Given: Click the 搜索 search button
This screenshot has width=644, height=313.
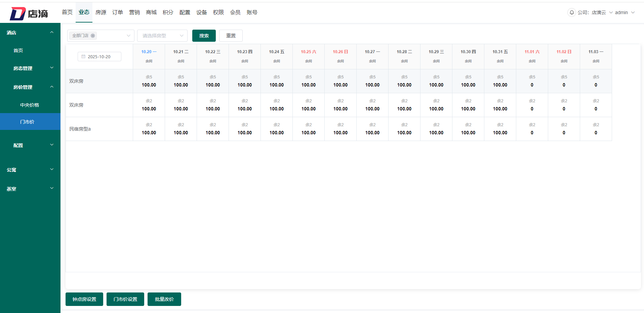Looking at the screenshot, I should tap(204, 36).
